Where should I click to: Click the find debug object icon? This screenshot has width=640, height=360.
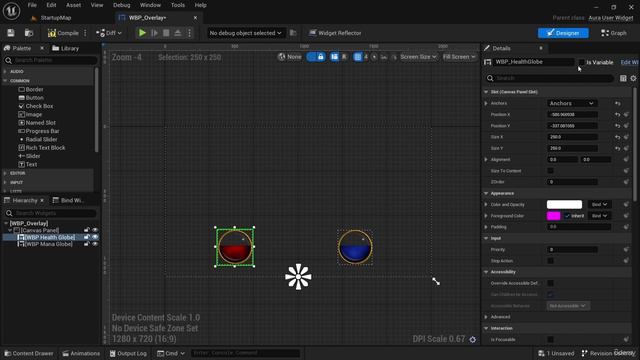[x=293, y=33]
